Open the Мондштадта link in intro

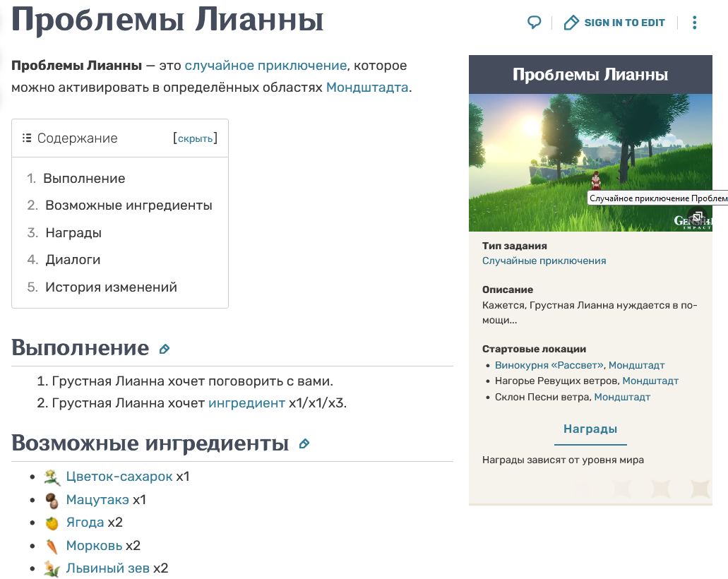click(x=367, y=88)
